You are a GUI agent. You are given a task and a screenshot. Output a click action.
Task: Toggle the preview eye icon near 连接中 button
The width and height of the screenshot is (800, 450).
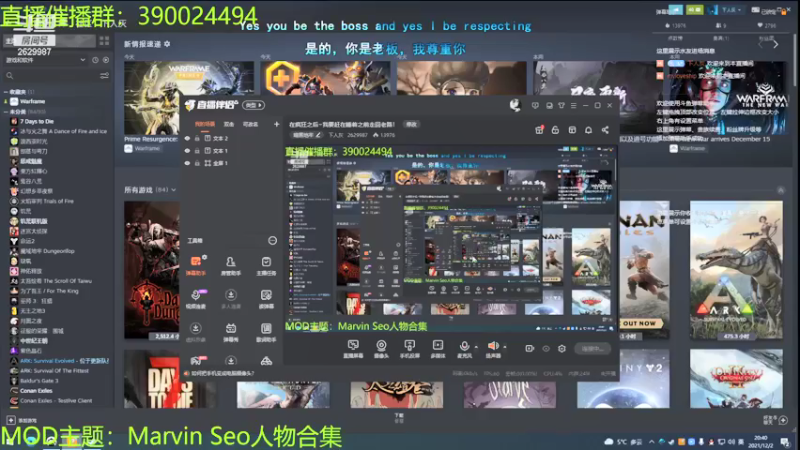pos(546,348)
